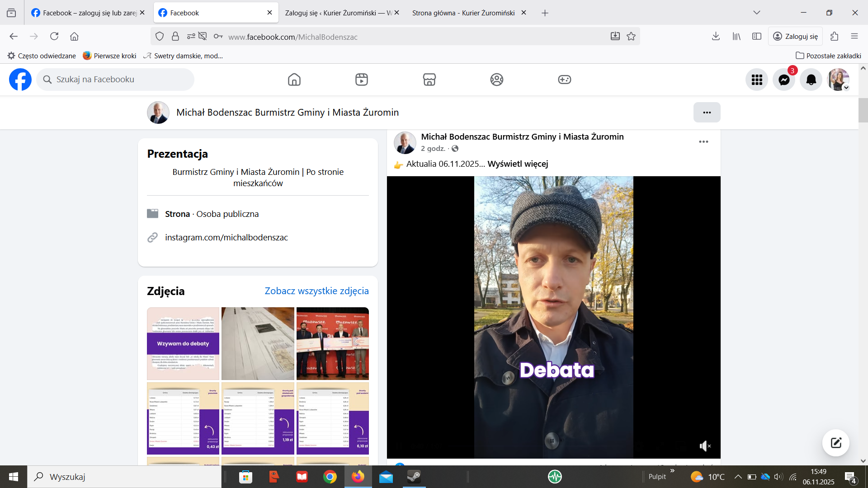Viewport: 868px width, 488px height.
Task: Expand account menu at profile picture
Action: click(x=839, y=80)
